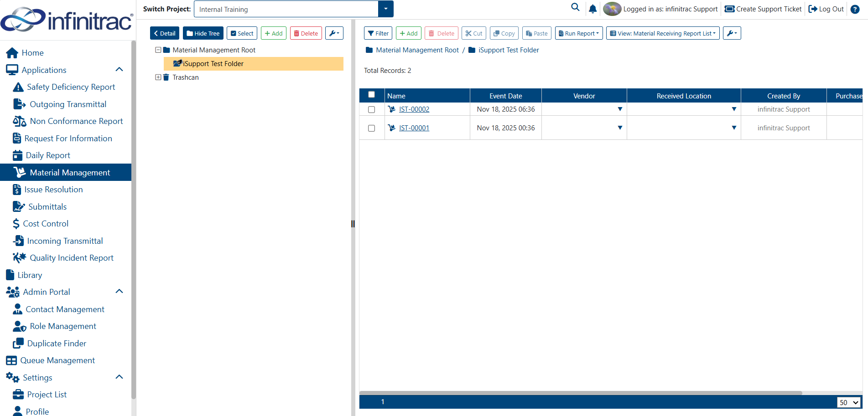
Task: Check the select-all box in the table header
Action: point(371,95)
